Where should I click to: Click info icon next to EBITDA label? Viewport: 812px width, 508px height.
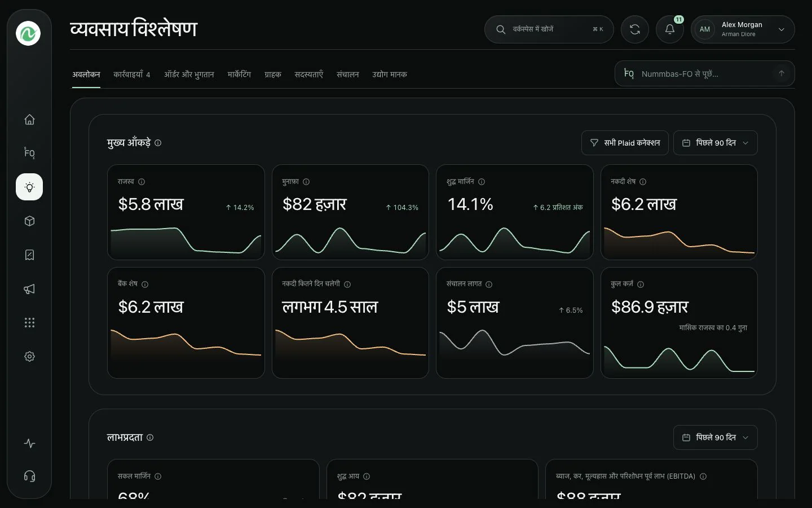pyautogui.click(x=703, y=476)
